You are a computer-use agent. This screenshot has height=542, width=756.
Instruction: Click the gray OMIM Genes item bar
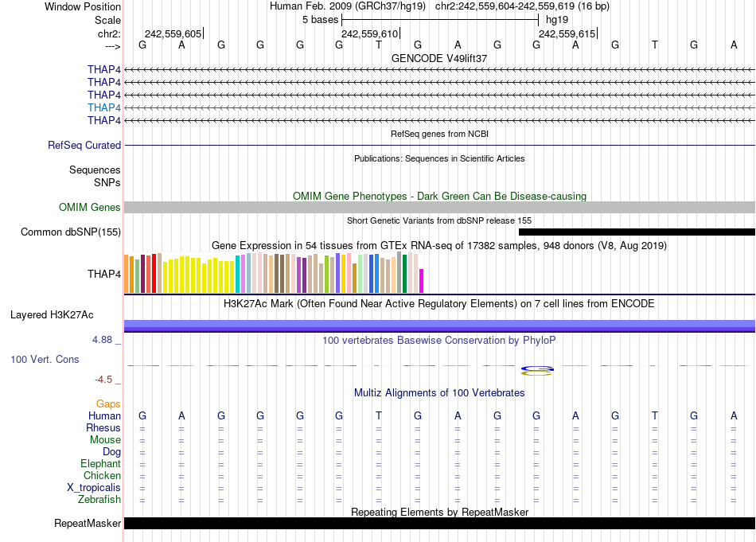(x=440, y=208)
